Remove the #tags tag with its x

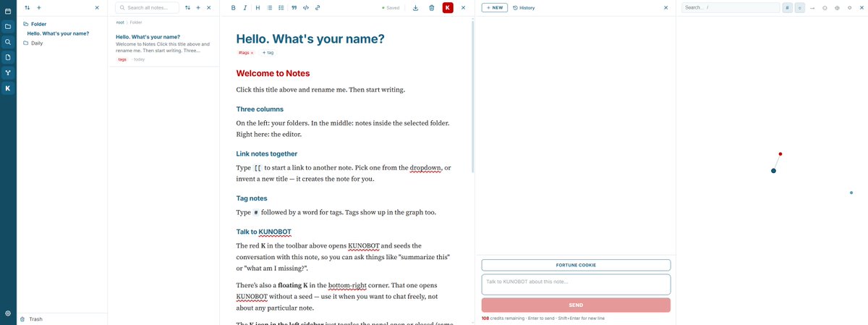[x=252, y=53]
